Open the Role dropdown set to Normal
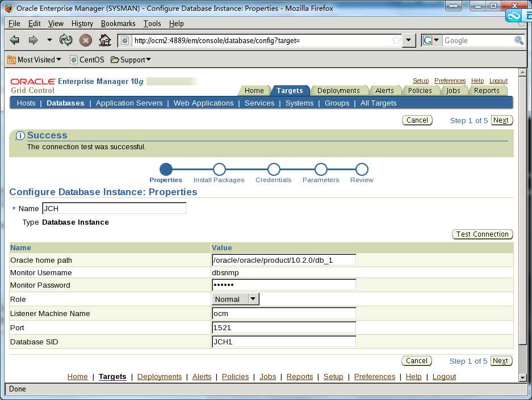This screenshot has width=532, height=400. point(236,300)
